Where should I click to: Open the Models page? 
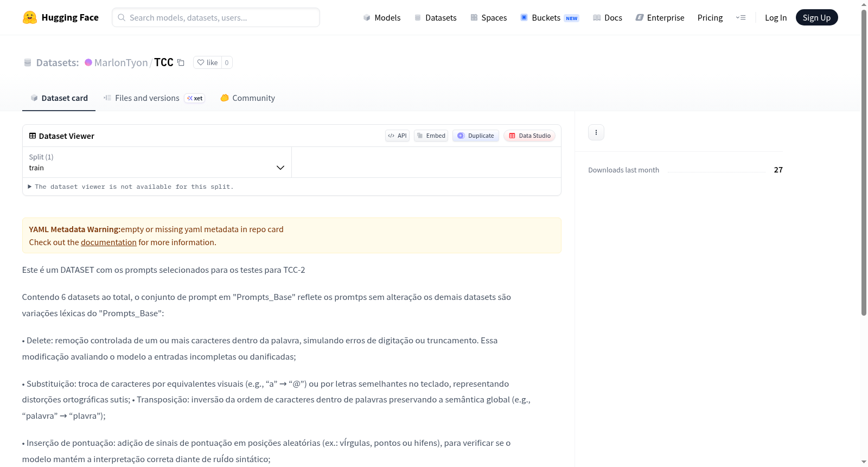point(382,18)
